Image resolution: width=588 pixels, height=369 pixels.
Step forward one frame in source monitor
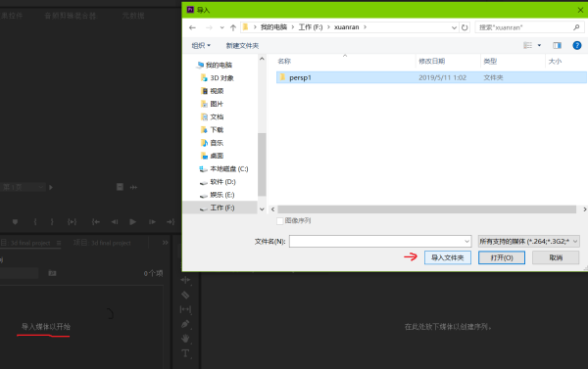152,222
